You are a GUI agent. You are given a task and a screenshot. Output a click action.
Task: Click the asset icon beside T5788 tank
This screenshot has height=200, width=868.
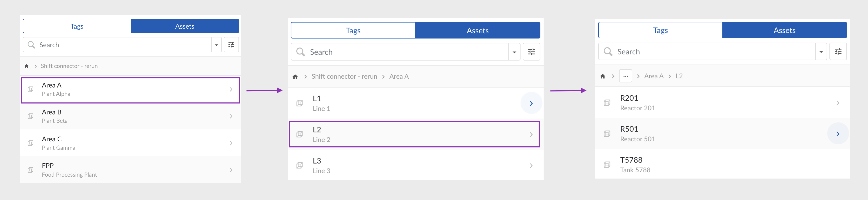point(607,164)
